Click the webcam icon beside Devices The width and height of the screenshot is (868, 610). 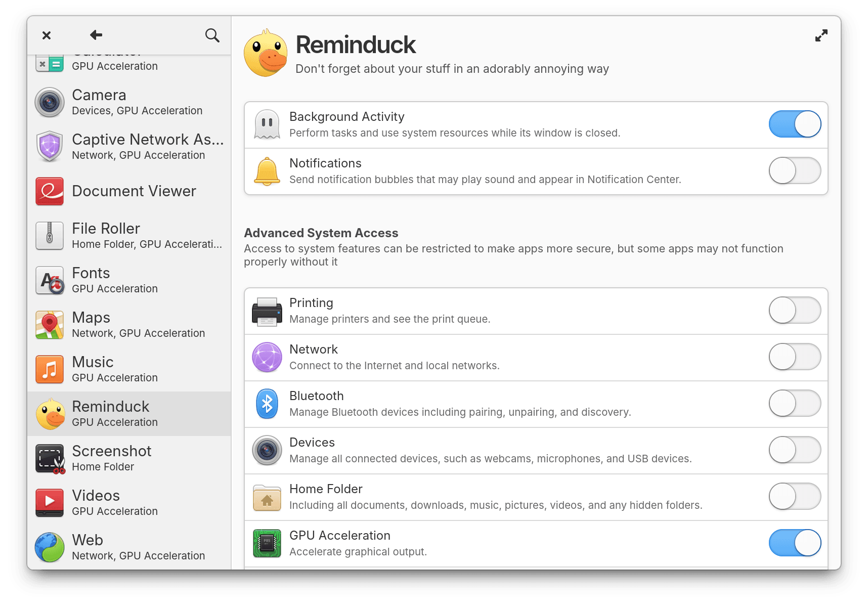pyautogui.click(x=267, y=450)
